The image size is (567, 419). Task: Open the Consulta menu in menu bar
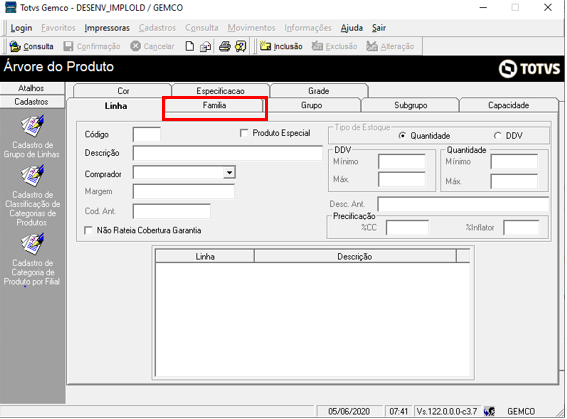[x=202, y=28]
